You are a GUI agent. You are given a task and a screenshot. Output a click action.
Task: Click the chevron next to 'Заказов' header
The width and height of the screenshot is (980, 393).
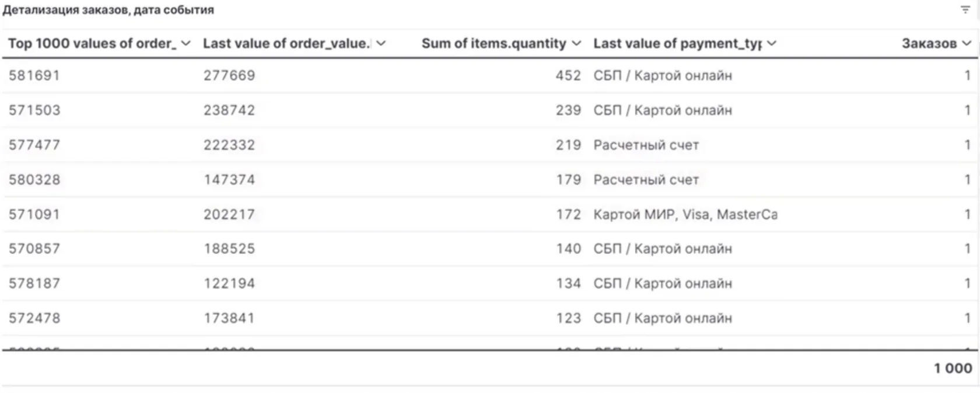tap(967, 44)
